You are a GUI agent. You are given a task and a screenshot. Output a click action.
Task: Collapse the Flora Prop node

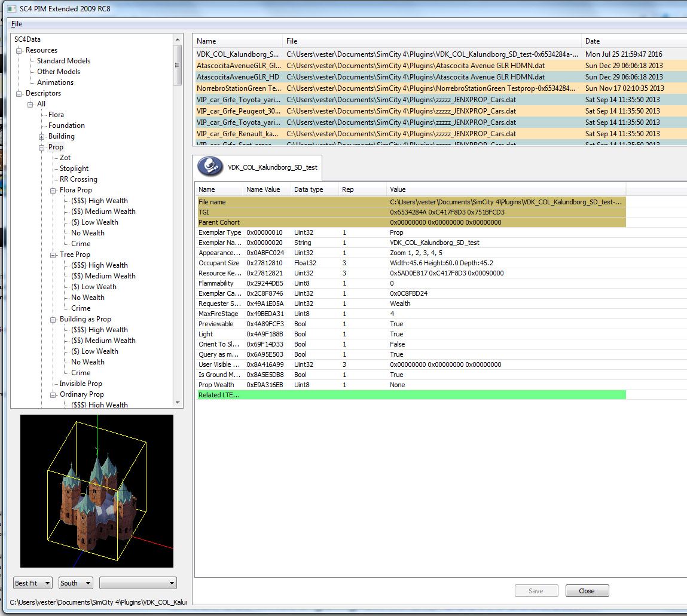(53, 191)
